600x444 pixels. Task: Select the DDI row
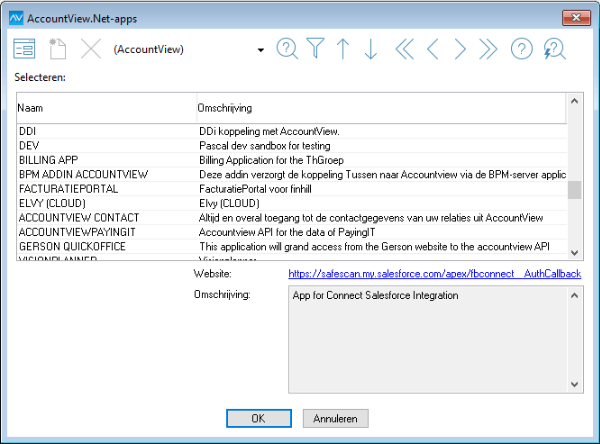click(x=292, y=131)
